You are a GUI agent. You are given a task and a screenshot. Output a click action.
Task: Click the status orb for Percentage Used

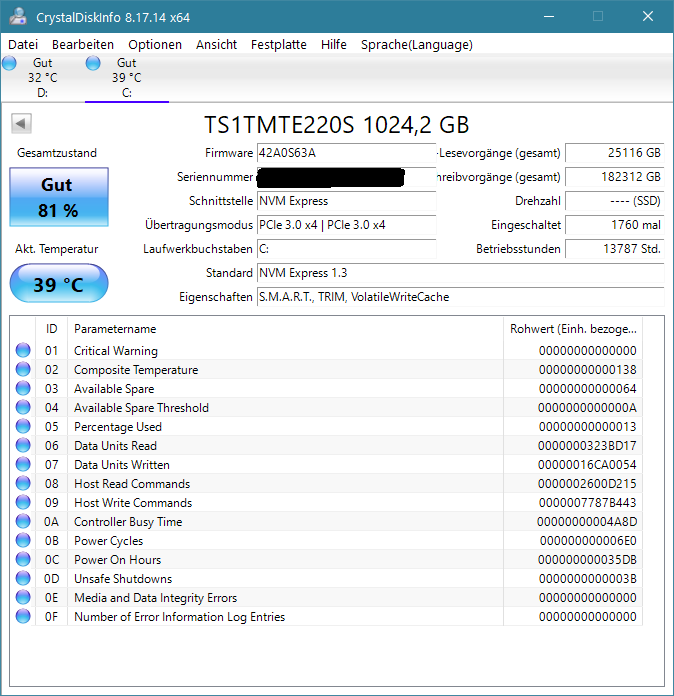(23, 426)
